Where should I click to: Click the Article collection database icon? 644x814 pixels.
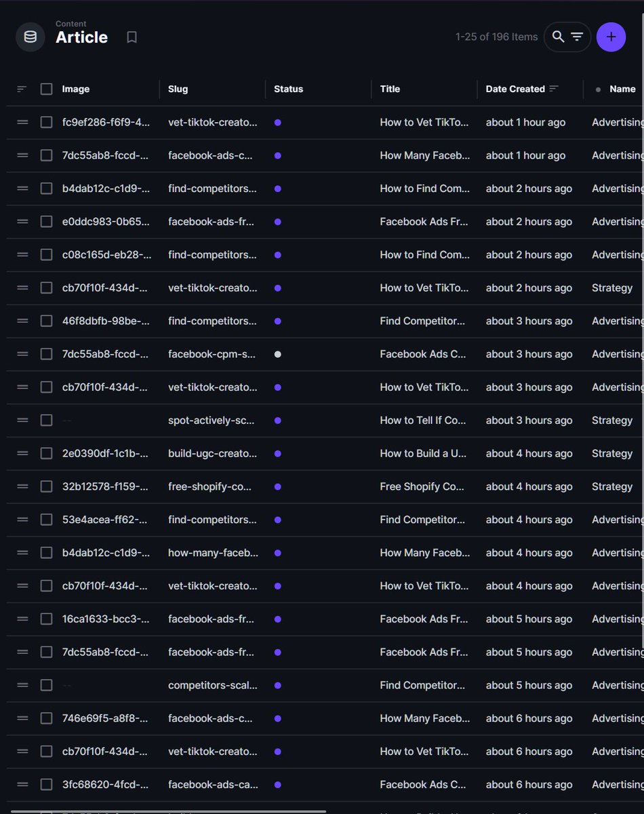(31, 37)
